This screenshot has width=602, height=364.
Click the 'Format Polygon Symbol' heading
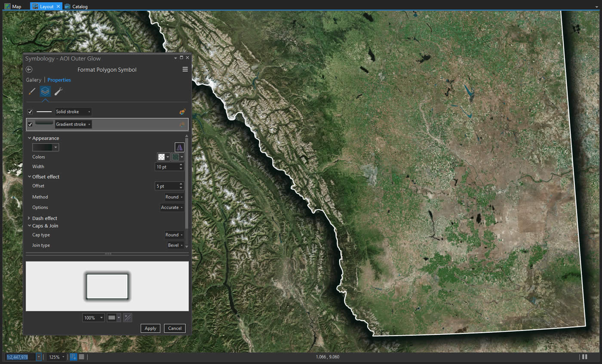pyautogui.click(x=107, y=70)
